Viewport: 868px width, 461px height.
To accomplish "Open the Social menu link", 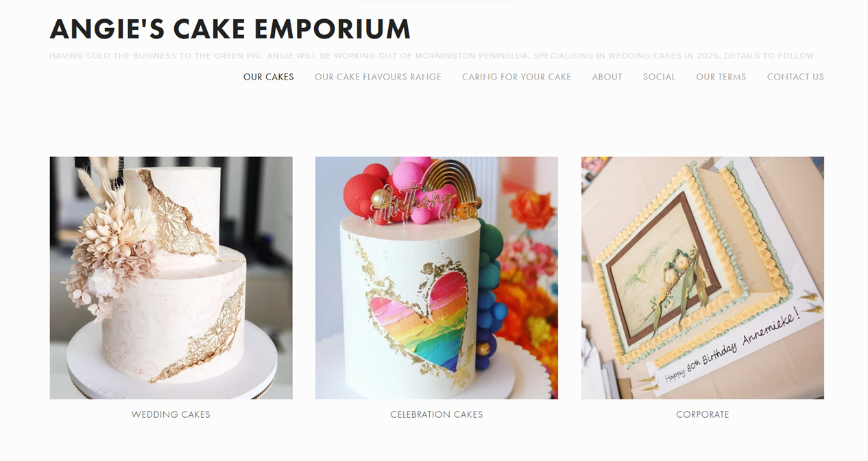I will click(659, 77).
